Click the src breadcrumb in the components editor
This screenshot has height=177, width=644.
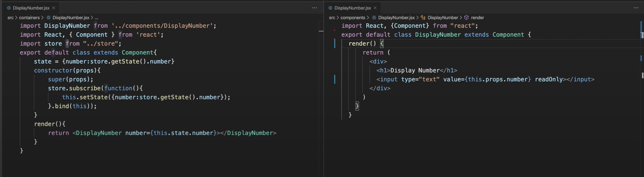(332, 17)
